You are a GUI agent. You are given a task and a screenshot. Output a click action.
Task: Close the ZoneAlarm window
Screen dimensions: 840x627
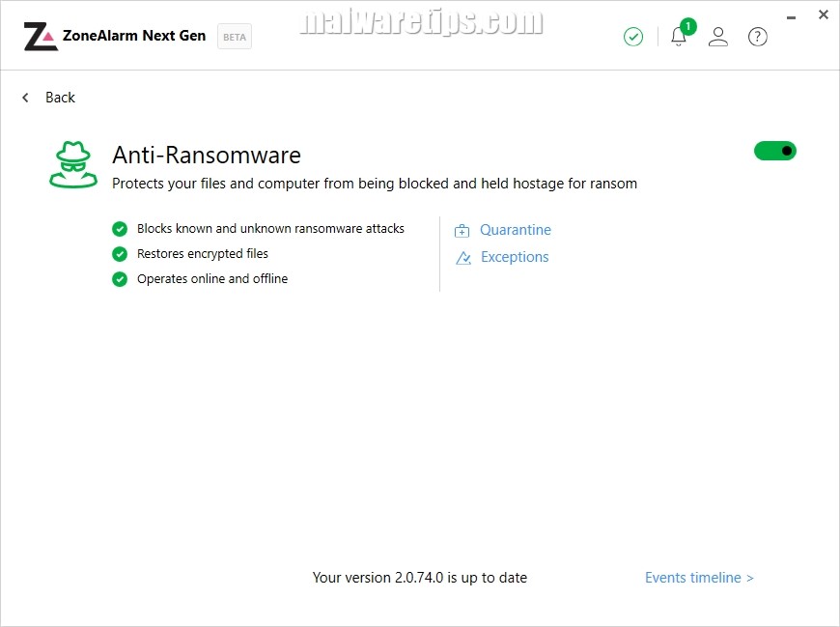click(824, 14)
